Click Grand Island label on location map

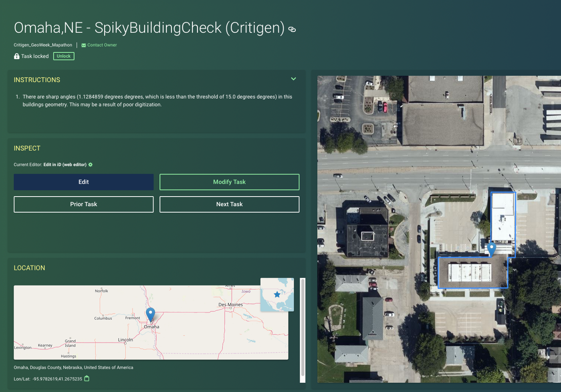(x=70, y=343)
